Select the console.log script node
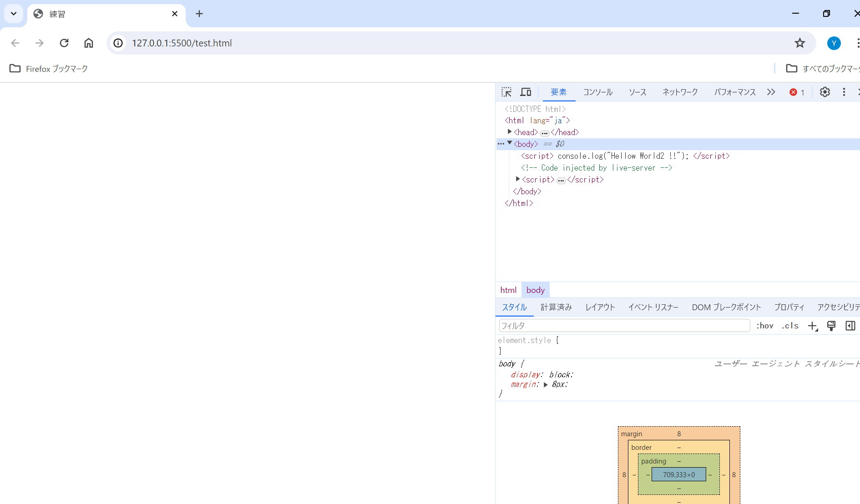 [x=625, y=156]
